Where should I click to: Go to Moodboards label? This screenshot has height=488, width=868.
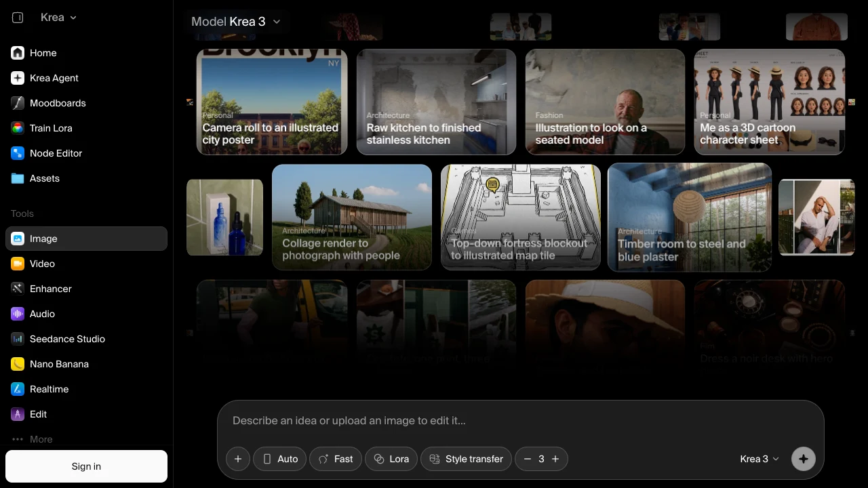point(58,103)
